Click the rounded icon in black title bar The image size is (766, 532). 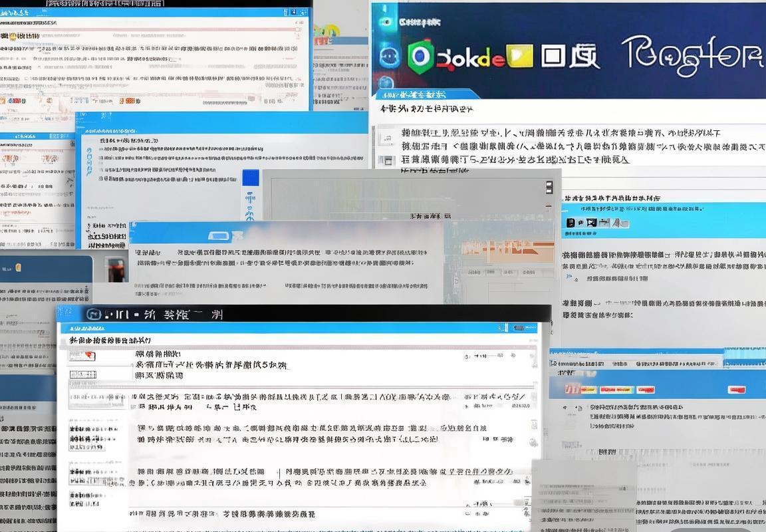[x=93, y=314]
